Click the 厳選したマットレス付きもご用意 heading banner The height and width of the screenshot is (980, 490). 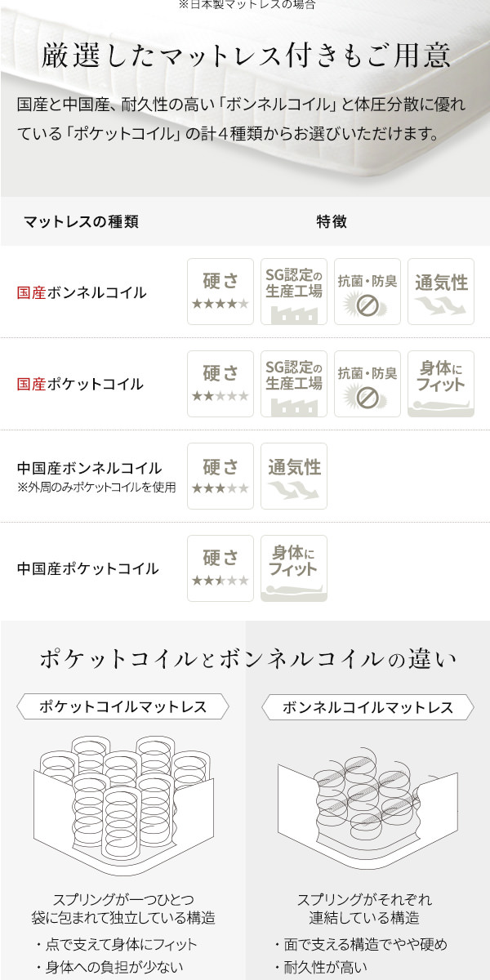(245, 55)
